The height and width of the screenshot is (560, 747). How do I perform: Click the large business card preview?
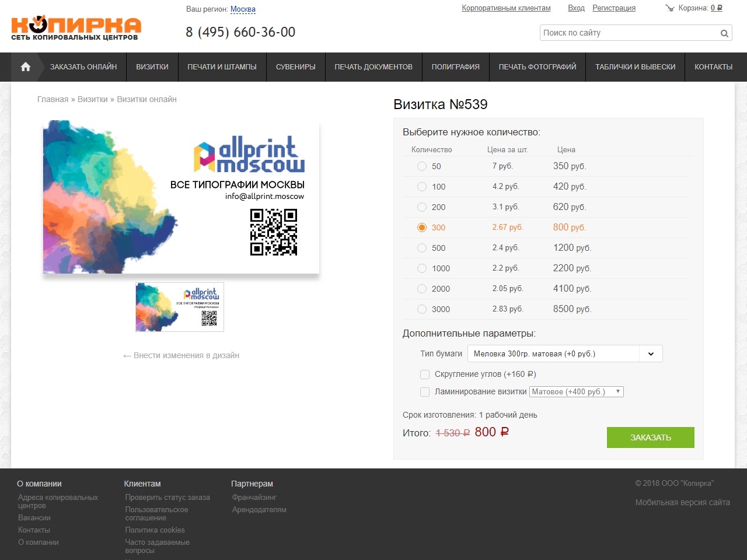point(181,197)
